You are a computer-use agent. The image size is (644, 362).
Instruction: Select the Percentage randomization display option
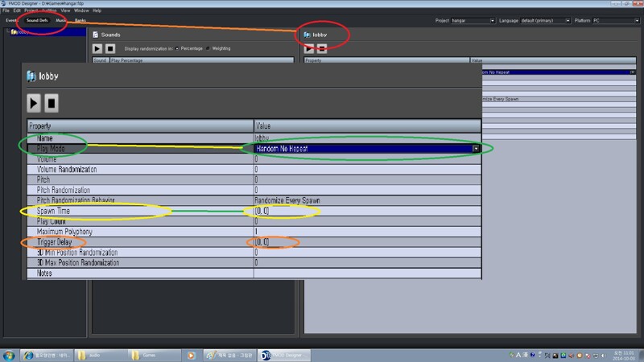[189, 48]
